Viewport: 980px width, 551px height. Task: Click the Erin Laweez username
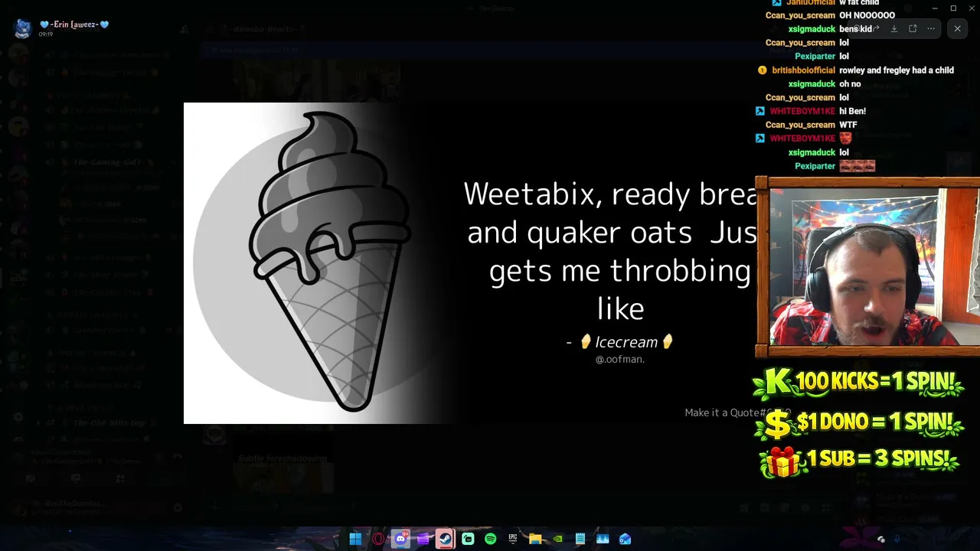coord(74,24)
